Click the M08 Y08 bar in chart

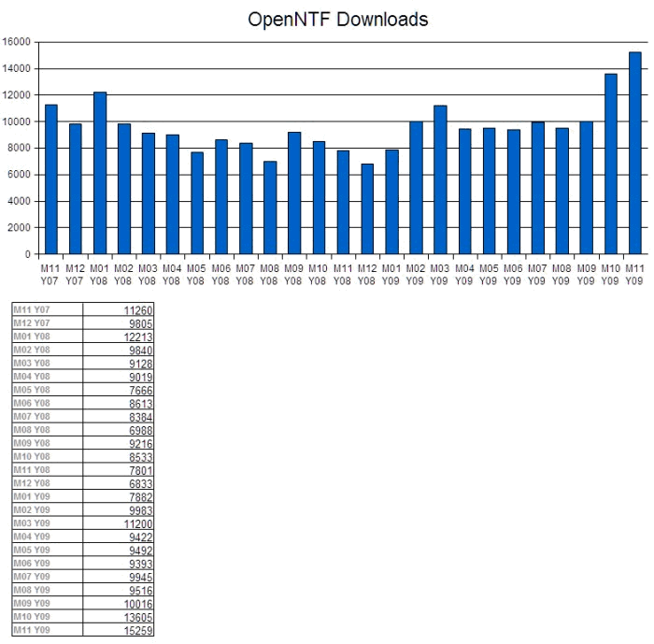tap(270, 208)
